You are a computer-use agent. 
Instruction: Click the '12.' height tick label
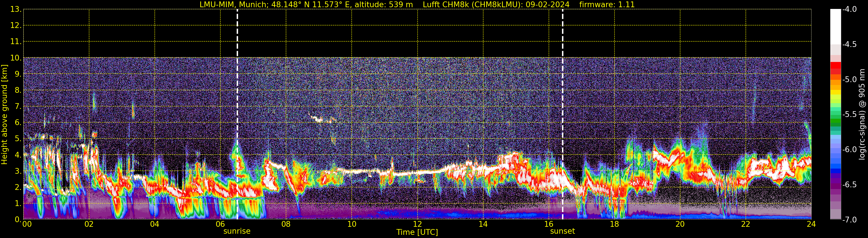pos(16,26)
